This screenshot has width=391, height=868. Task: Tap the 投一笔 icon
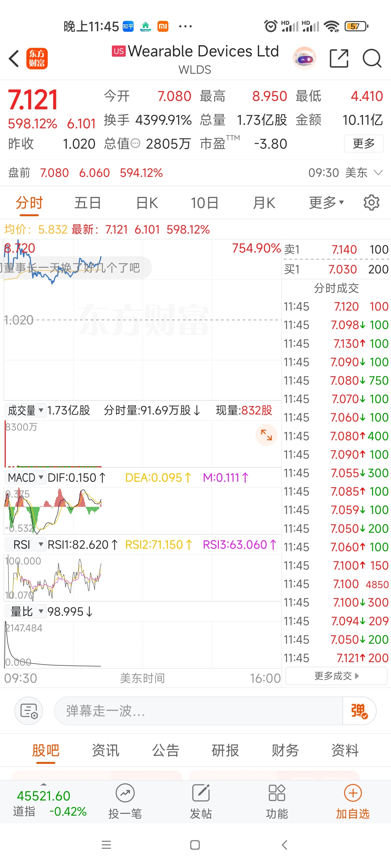[x=125, y=802]
